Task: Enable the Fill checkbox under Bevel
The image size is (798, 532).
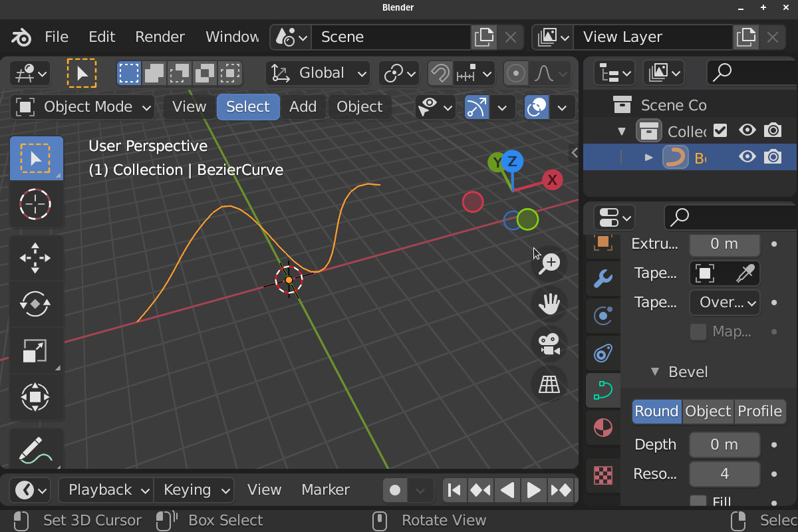Action: click(x=698, y=501)
